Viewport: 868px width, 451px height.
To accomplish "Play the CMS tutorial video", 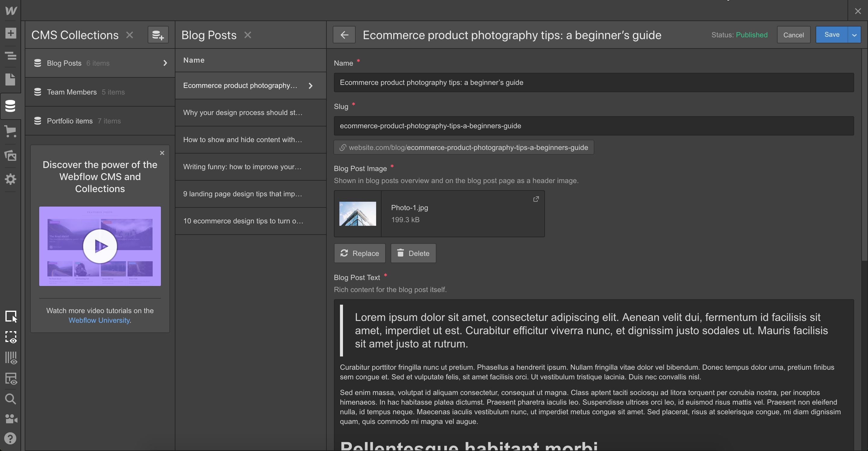I will coord(100,246).
